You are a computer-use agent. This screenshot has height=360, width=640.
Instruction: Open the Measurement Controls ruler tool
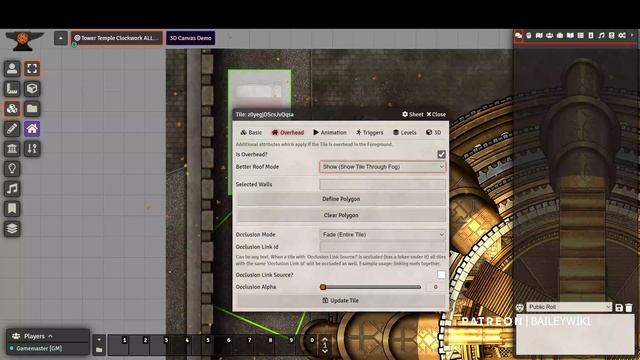pos(12,89)
